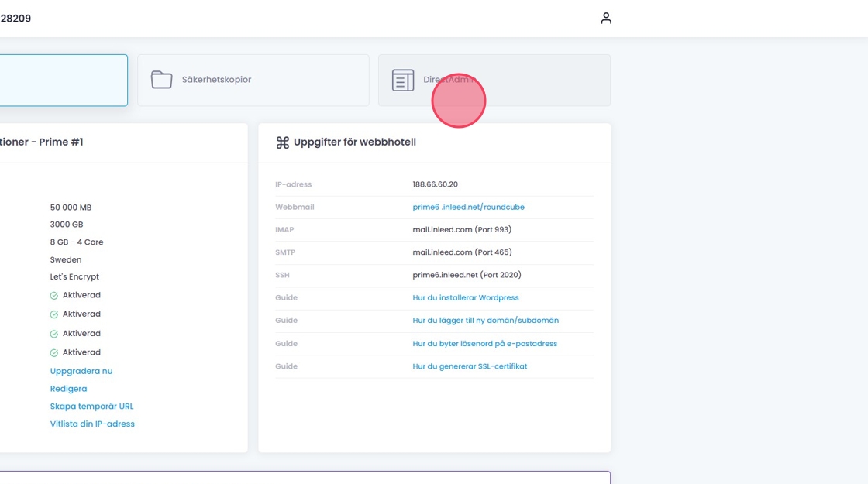Click the first green Aktiverad check icon
The image size is (868, 484).
pyautogui.click(x=54, y=296)
